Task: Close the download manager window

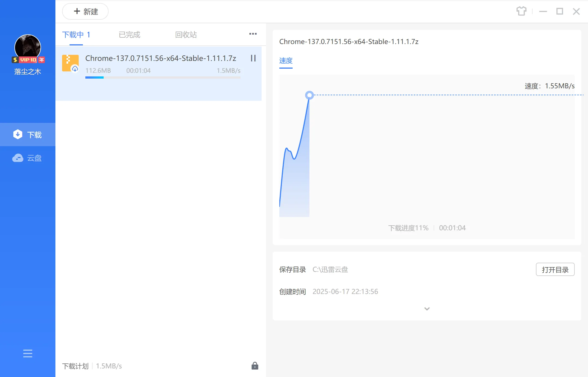Action: click(x=576, y=11)
